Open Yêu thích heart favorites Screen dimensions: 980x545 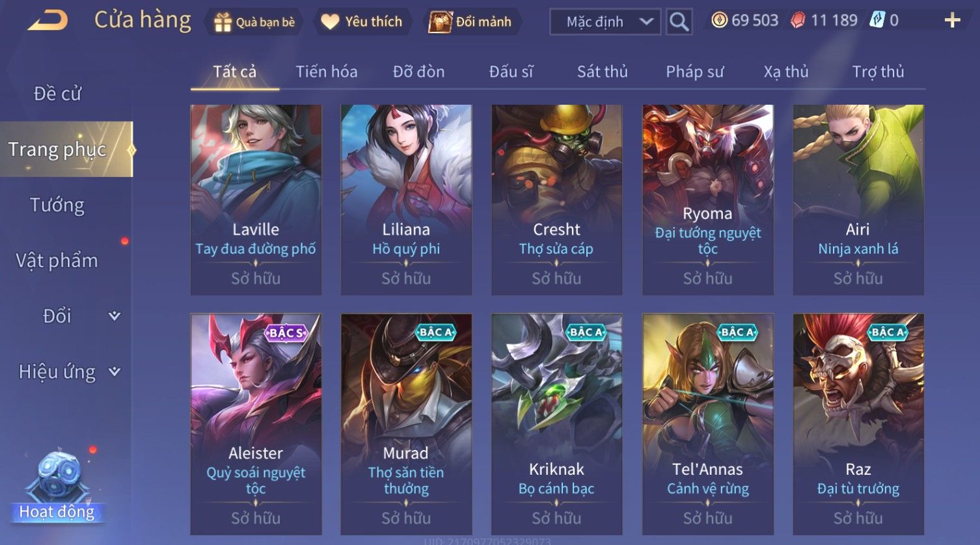[x=330, y=21]
